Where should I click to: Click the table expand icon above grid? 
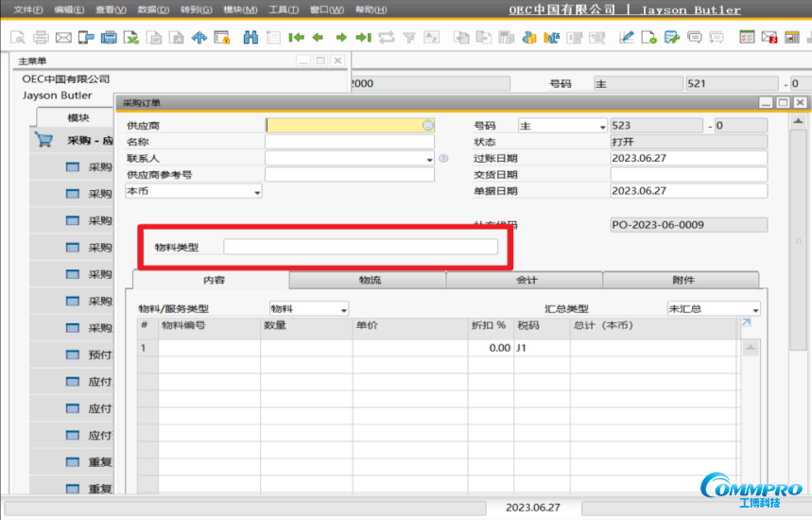746,322
